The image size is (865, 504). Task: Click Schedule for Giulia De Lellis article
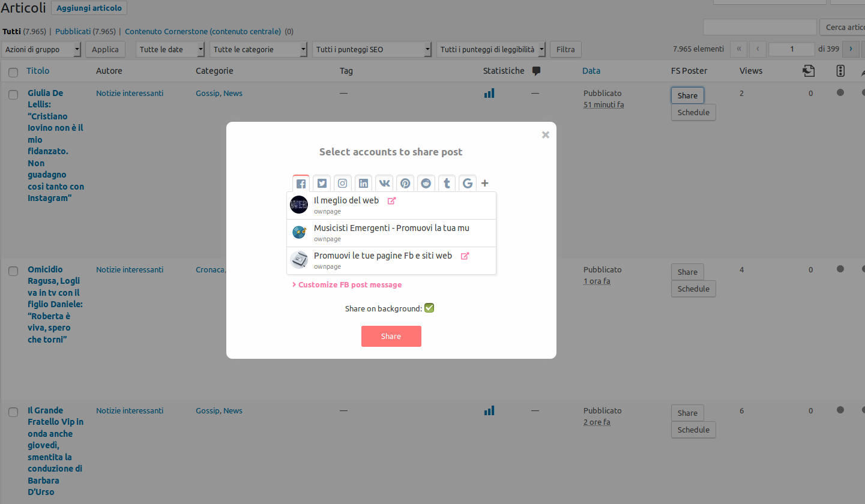pyautogui.click(x=693, y=112)
